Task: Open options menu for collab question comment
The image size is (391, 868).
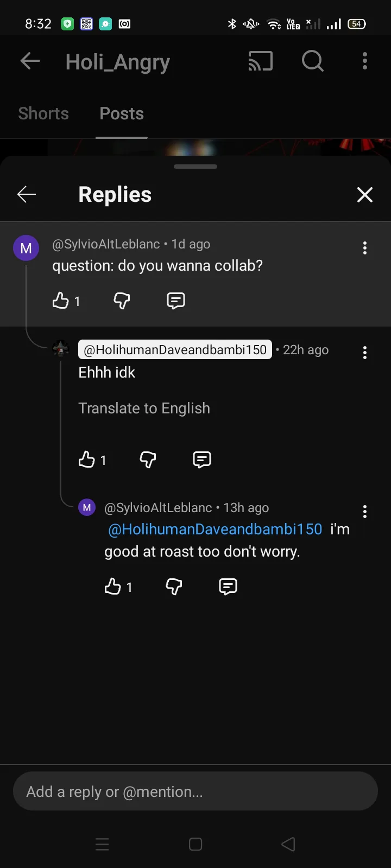Action: coord(365,248)
